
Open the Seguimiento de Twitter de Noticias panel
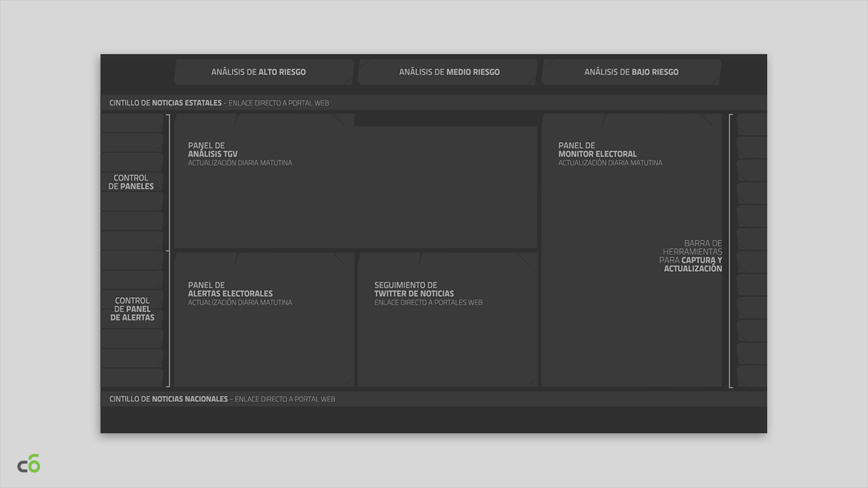(414, 290)
